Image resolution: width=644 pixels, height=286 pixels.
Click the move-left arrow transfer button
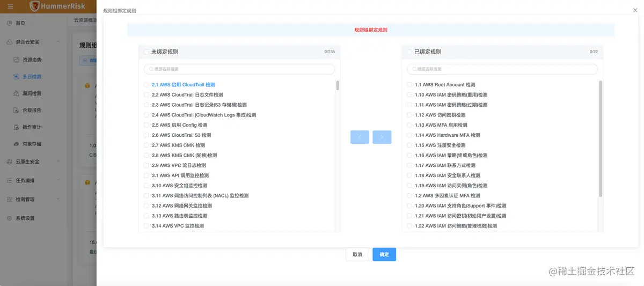pyautogui.click(x=360, y=137)
